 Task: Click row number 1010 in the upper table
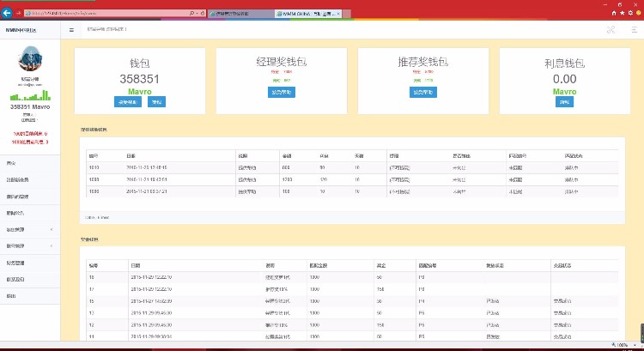(x=94, y=167)
